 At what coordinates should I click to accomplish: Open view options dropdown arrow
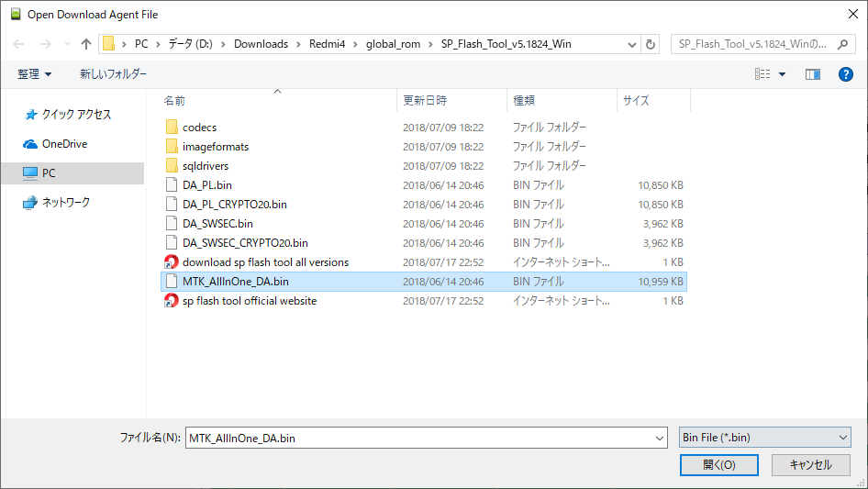[782, 74]
